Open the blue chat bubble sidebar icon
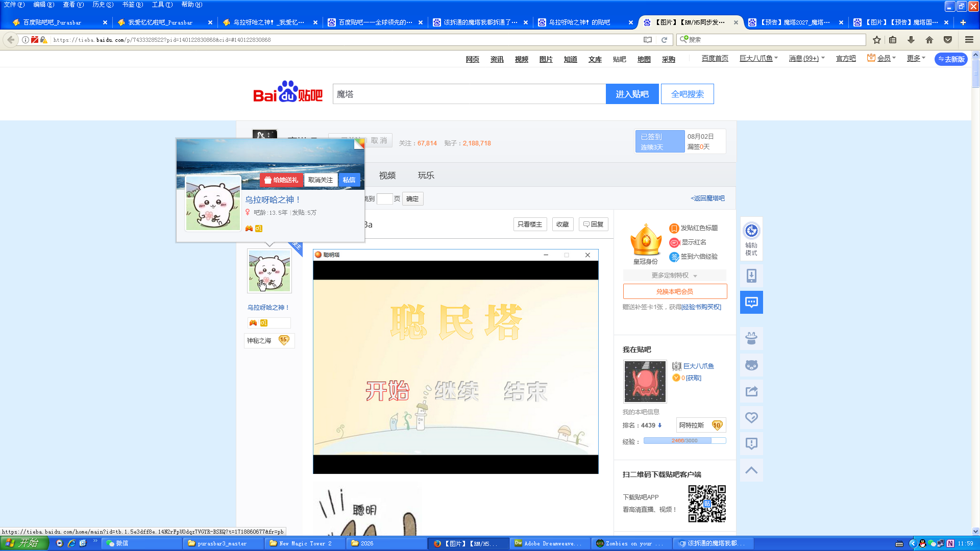This screenshot has height=551, width=980. coord(751,302)
